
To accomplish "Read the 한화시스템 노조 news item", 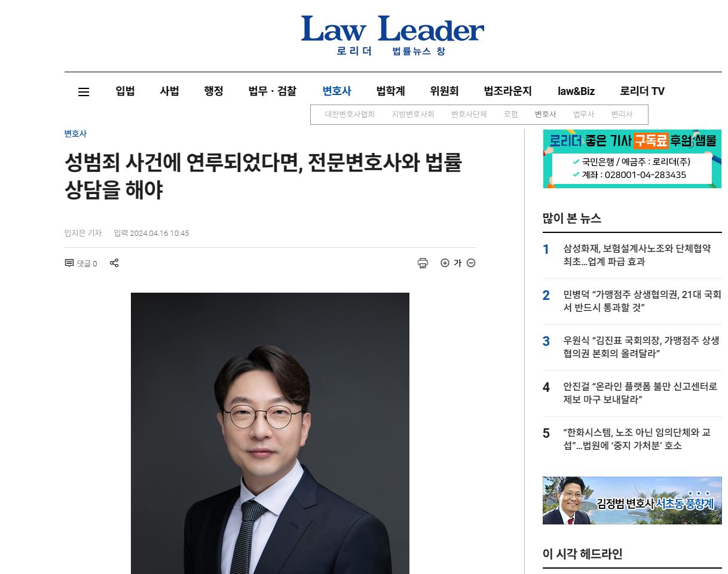I will point(637,439).
